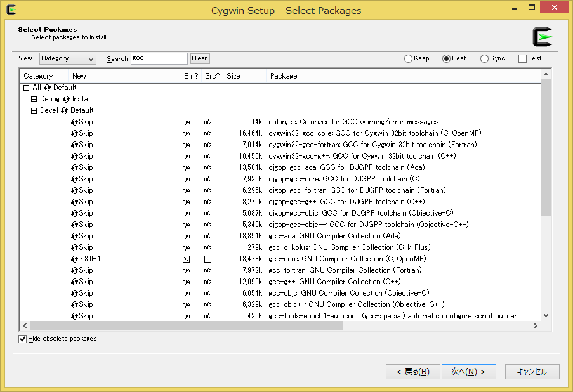Click the Package column header
Viewport: 573px width, 392px height.
(x=404, y=76)
